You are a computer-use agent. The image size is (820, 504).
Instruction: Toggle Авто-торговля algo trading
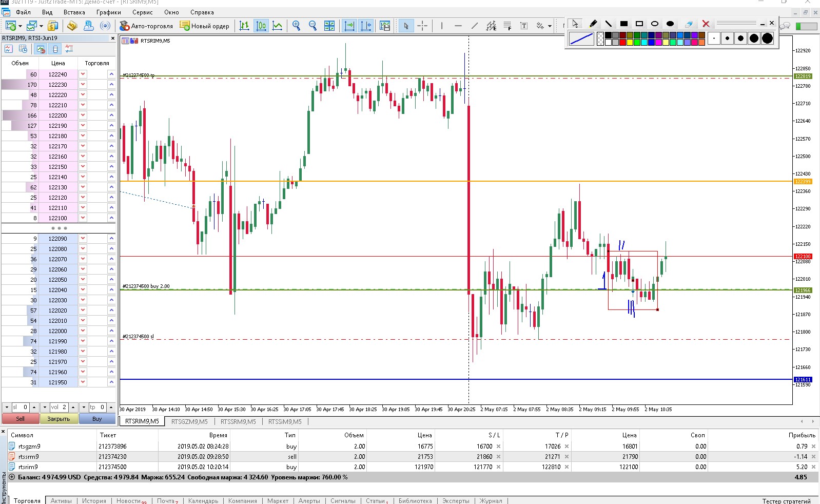tap(146, 26)
